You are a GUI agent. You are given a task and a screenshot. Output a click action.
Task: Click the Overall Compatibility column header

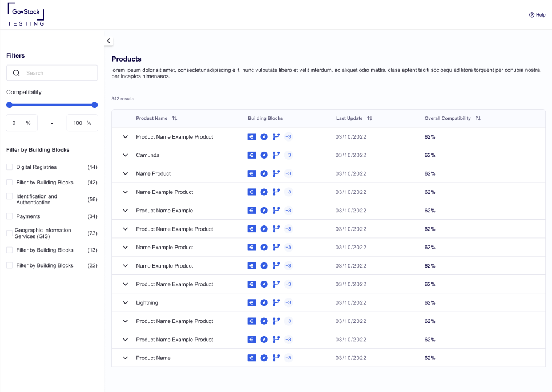(448, 118)
